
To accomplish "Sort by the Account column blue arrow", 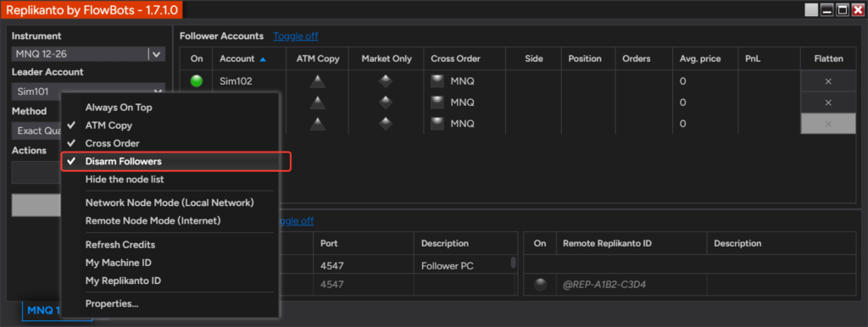I will (263, 58).
